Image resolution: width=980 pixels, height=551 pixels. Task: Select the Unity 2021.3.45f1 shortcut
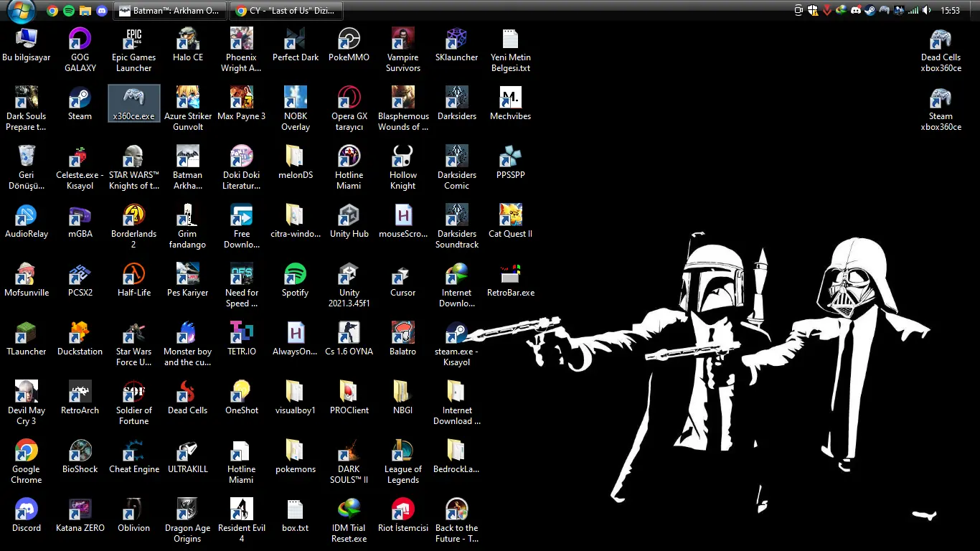tap(349, 285)
